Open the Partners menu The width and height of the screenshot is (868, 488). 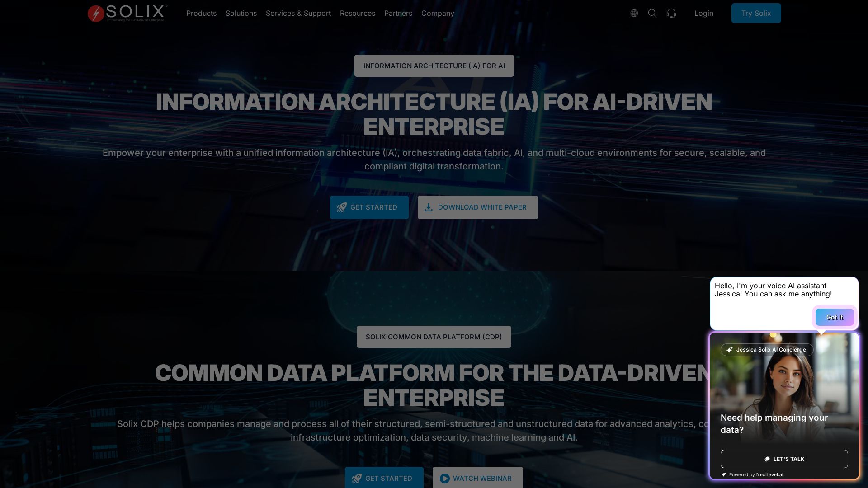click(398, 13)
